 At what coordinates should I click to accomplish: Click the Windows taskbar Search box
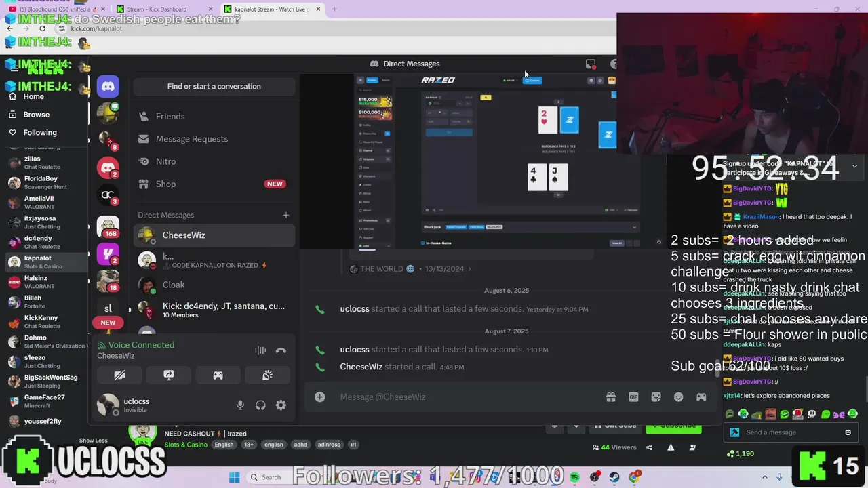point(270,477)
